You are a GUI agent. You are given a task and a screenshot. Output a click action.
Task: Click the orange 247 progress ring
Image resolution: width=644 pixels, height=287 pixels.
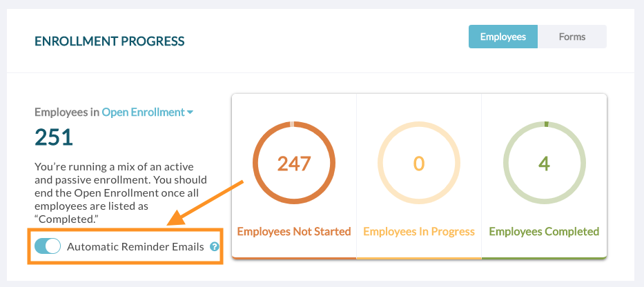pos(294,163)
